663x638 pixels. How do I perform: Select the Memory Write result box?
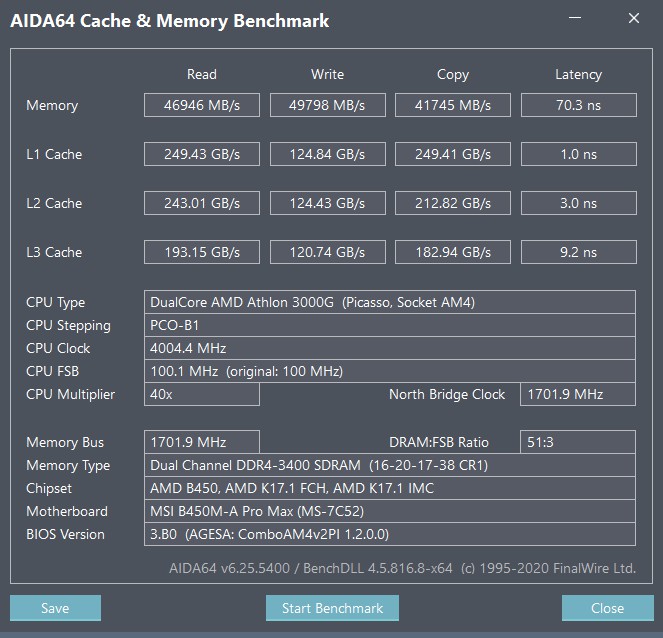coord(327,105)
